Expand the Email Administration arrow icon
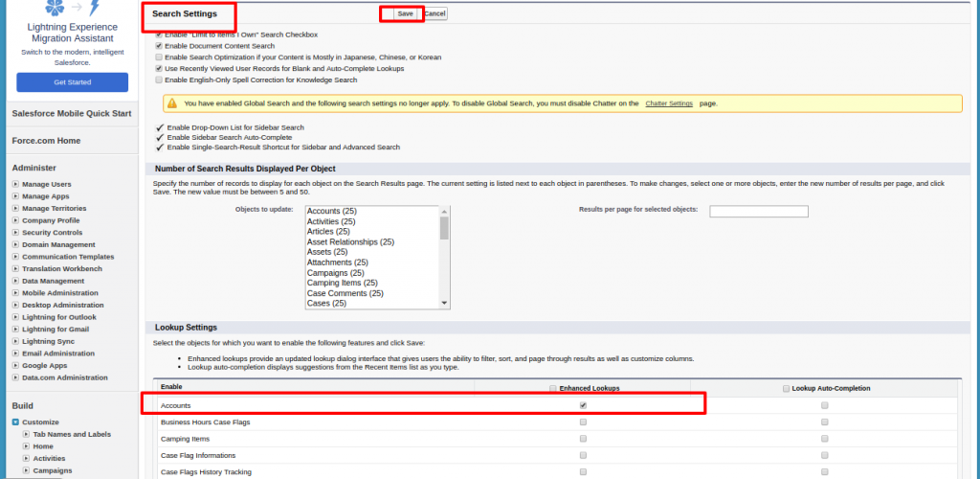Viewport: 980px width, 479px height. (15, 354)
